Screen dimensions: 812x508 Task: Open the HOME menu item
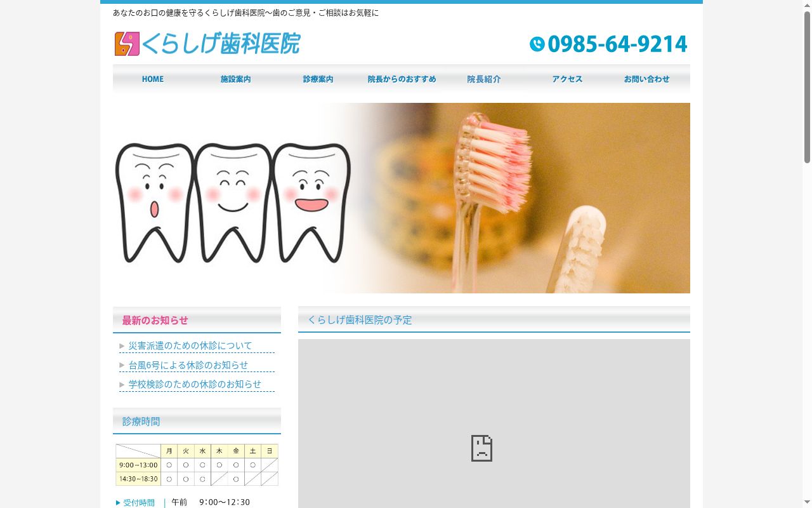[153, 79]
